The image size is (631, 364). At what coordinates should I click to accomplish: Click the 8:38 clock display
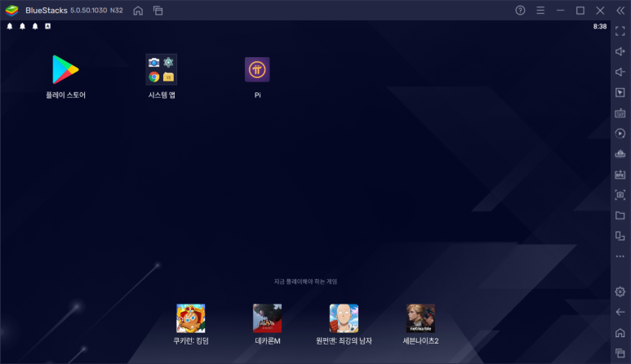click(x=600, y=27)
